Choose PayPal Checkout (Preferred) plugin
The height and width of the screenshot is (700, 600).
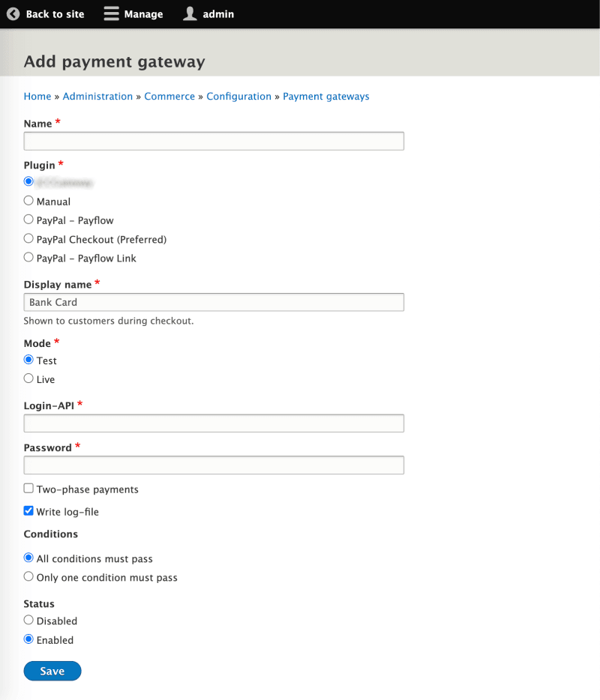coord(28,239)
